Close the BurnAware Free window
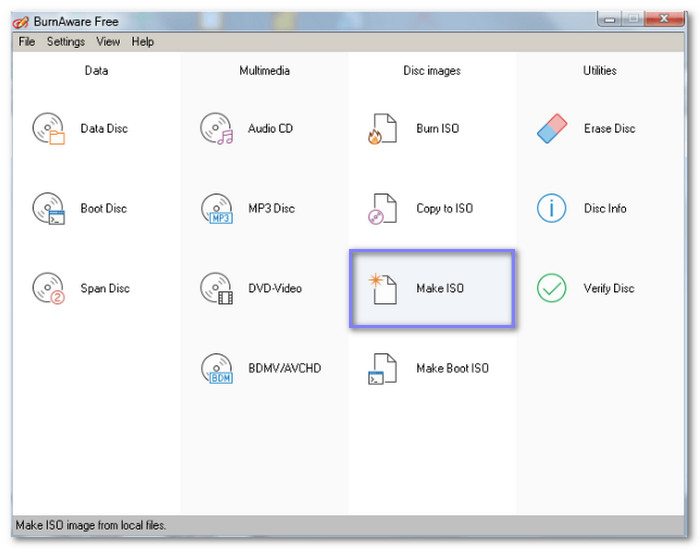700x549 pixels. [665, 19]
